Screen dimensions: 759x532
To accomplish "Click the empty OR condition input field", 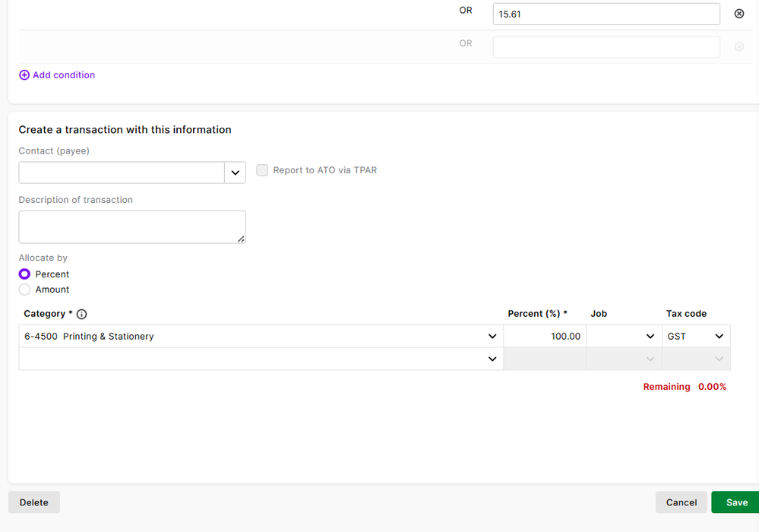I will click(606, 47).
